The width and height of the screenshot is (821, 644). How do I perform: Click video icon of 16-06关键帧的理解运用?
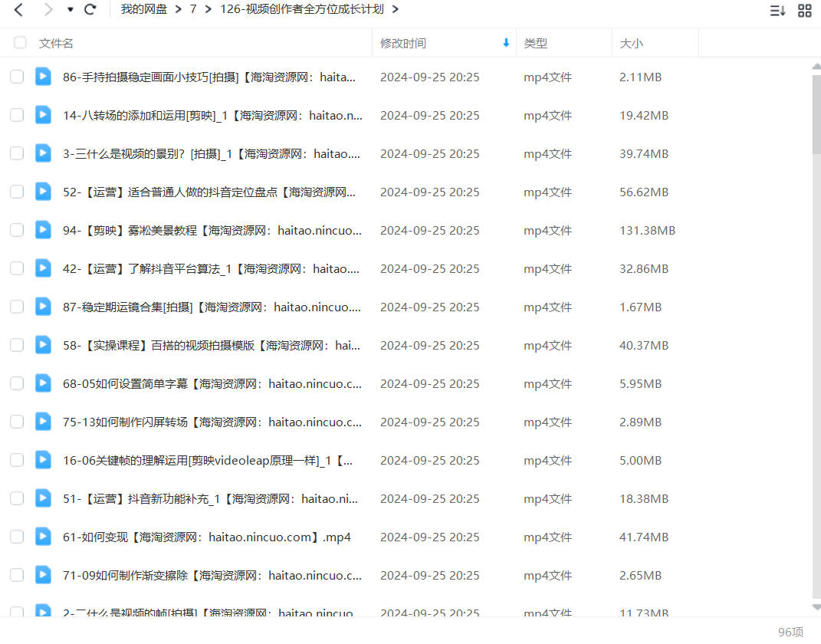pos(43,460)
